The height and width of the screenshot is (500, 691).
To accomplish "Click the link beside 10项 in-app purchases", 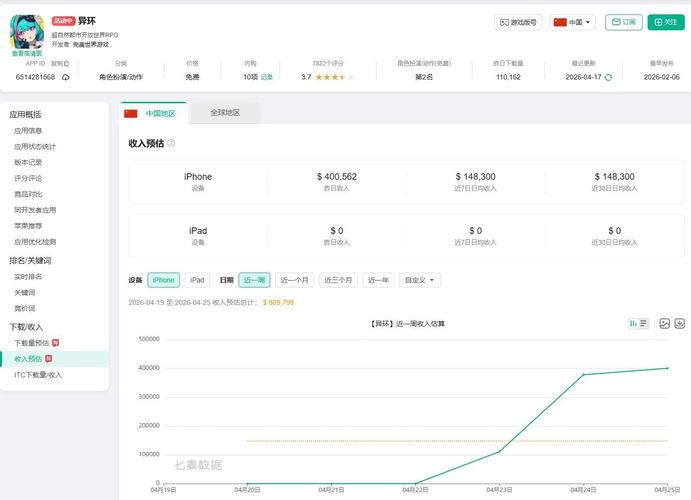I will (x=267, y=77).
